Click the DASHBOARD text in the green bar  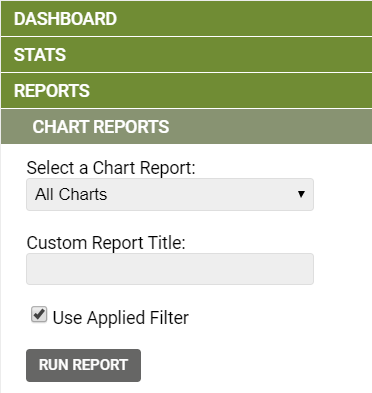click(x=65, y=19)
